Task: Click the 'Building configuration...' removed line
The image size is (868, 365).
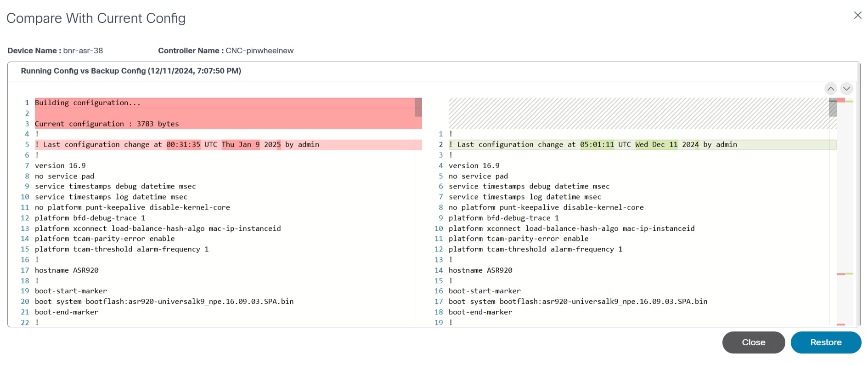Action: coord(88,103)
